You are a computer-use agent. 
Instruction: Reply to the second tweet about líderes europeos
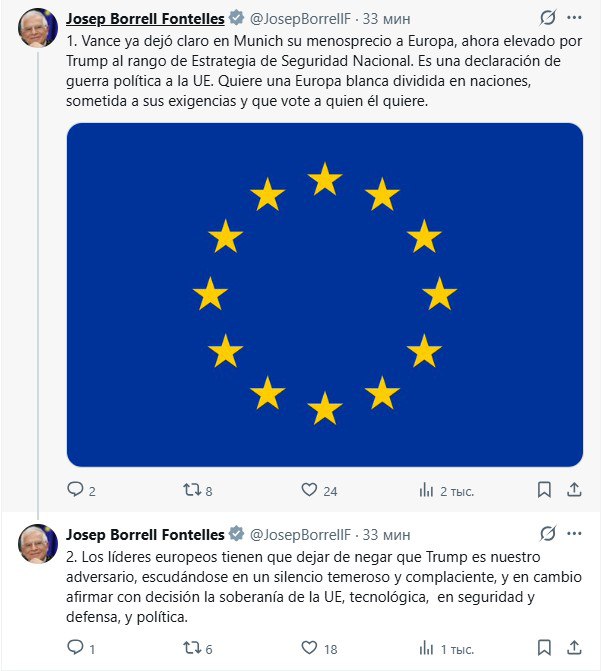pos(75,648)
